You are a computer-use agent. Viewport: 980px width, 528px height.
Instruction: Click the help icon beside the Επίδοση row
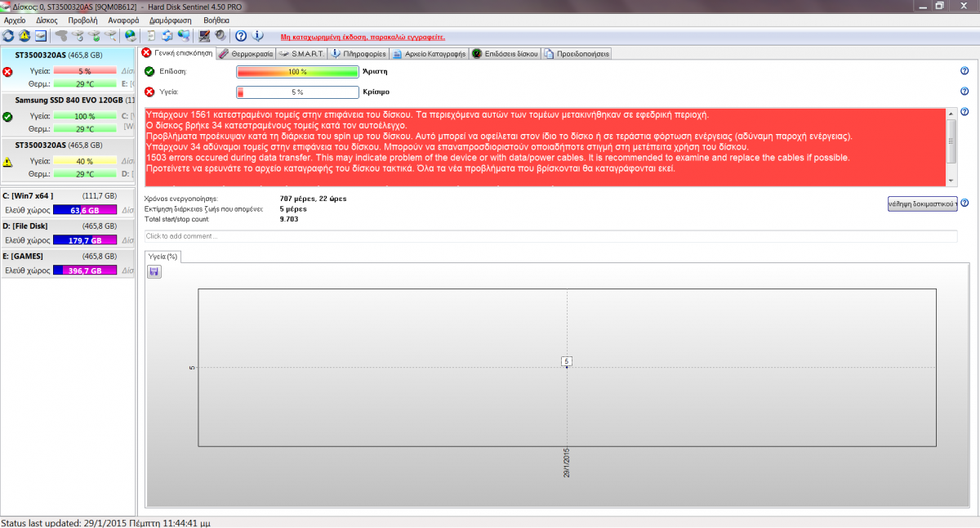[964, 71]
